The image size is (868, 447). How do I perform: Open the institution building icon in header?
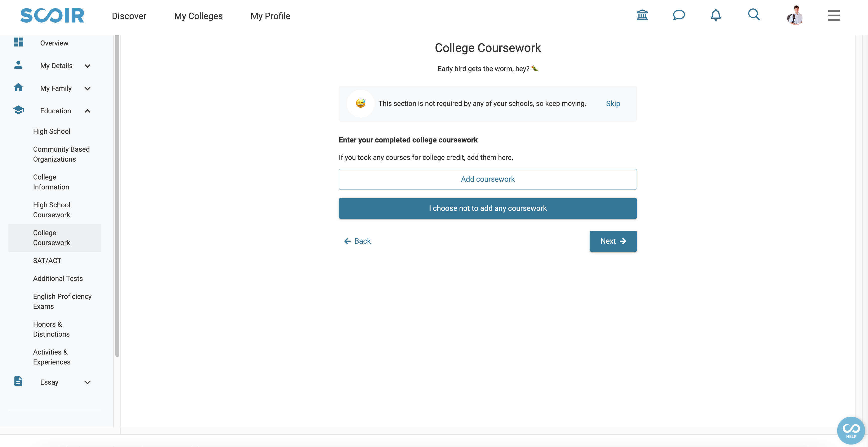point(642,15)
